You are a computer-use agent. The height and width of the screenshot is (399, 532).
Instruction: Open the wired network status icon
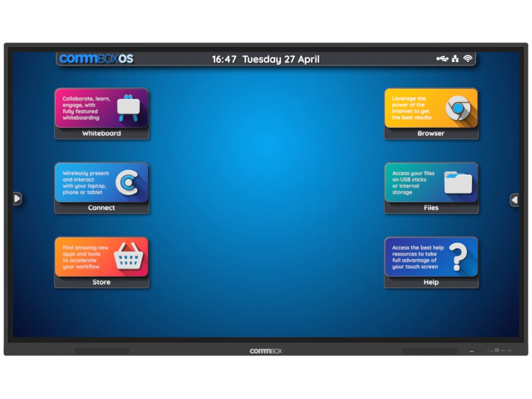click(x=455, y=59)
